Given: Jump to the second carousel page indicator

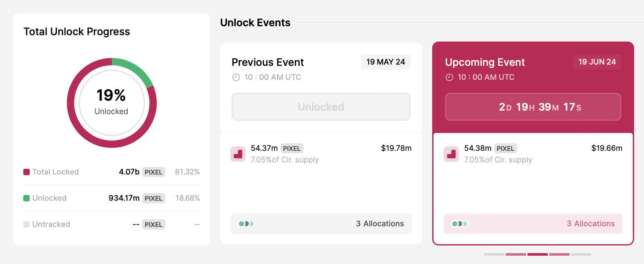Looking at the screenshot, I should (516, 254).
